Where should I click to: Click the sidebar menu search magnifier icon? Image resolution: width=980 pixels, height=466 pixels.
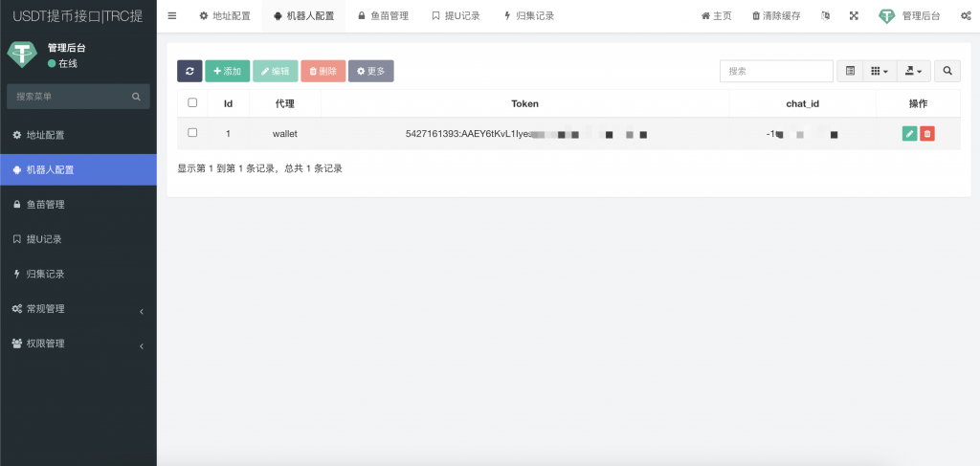tap(136, 97)
